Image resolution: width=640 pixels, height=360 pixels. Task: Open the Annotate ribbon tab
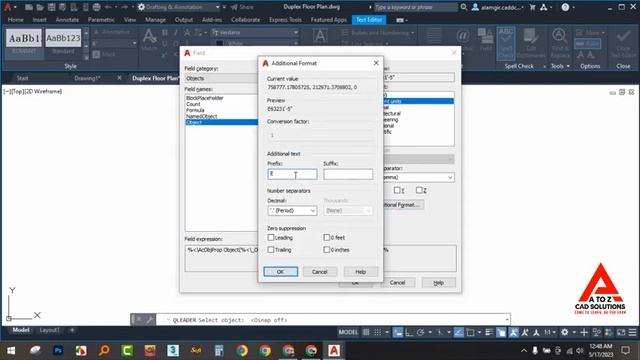coord(67,20)
